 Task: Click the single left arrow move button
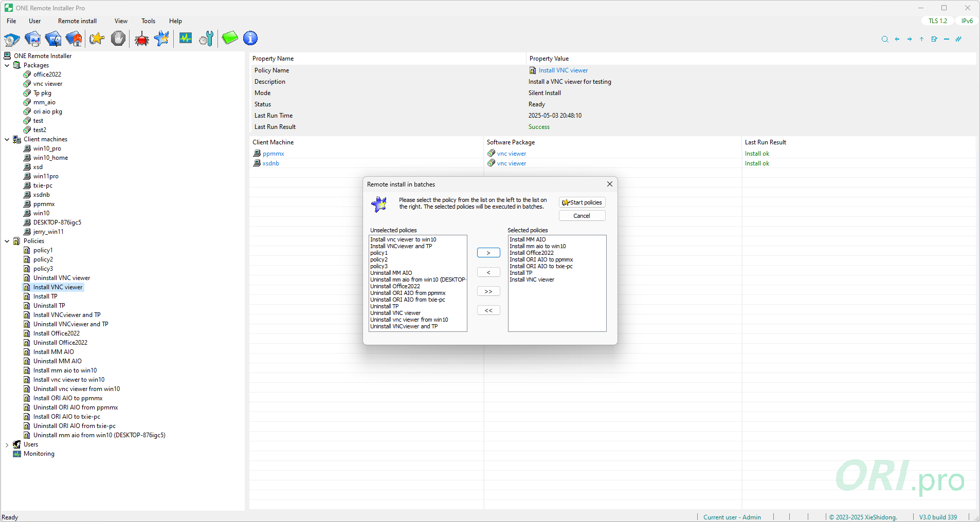(488, 272)
